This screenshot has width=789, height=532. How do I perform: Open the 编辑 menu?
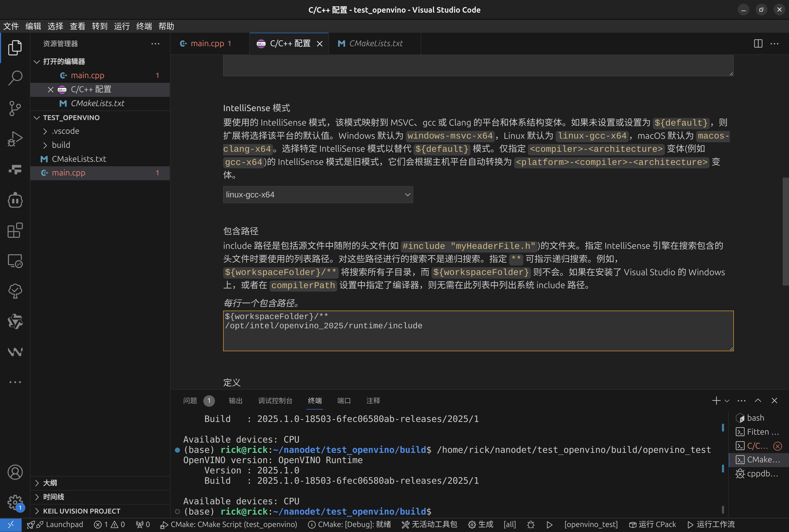point(33,26)
